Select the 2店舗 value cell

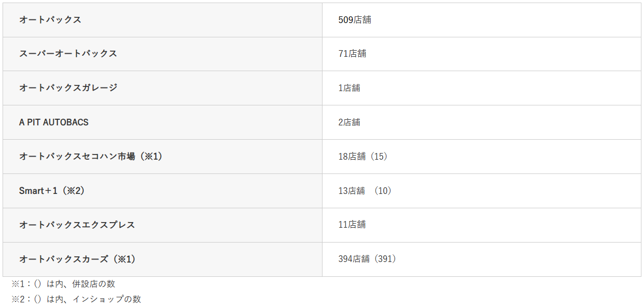[349, 122]
